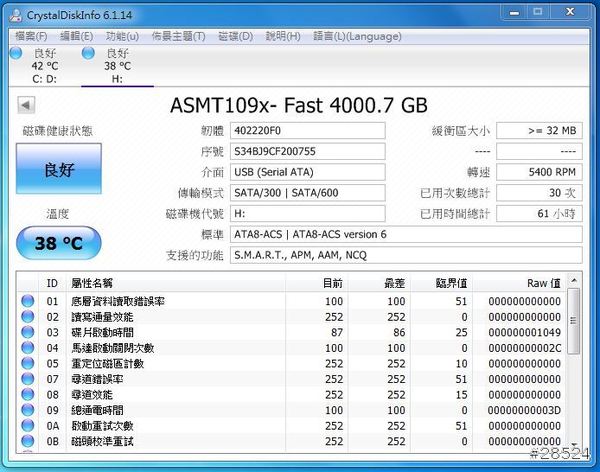Click scrollbar up arrow in attribute list
The height and width of the screenshot is (472, 600).
pyautogui.click(x=574, y=281)
